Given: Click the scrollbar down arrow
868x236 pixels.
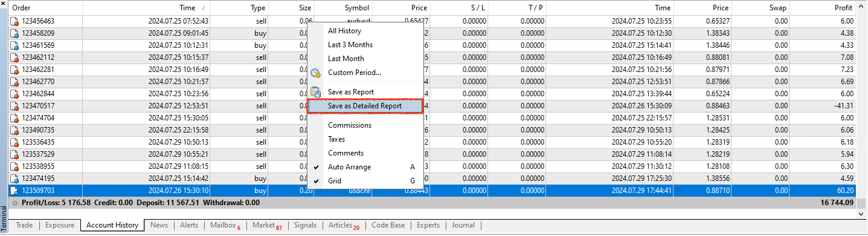Looking at the screenshot, I should [862, 214].
